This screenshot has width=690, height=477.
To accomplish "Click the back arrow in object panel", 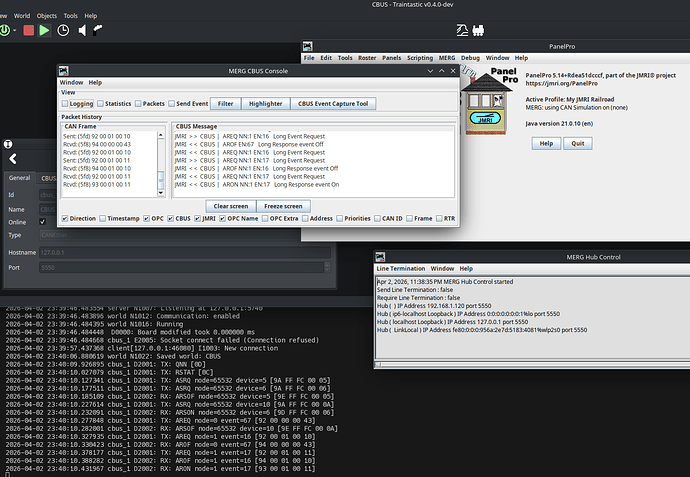I will click(11, 159).
